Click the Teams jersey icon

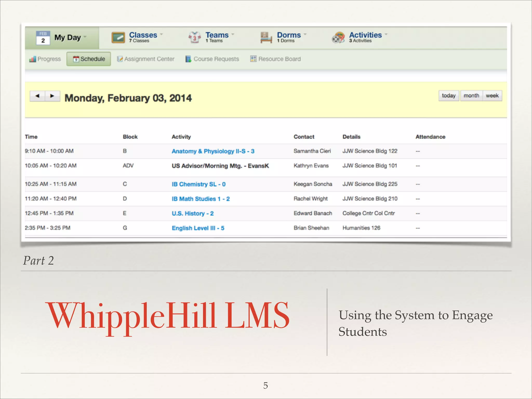tap(195, 38)
